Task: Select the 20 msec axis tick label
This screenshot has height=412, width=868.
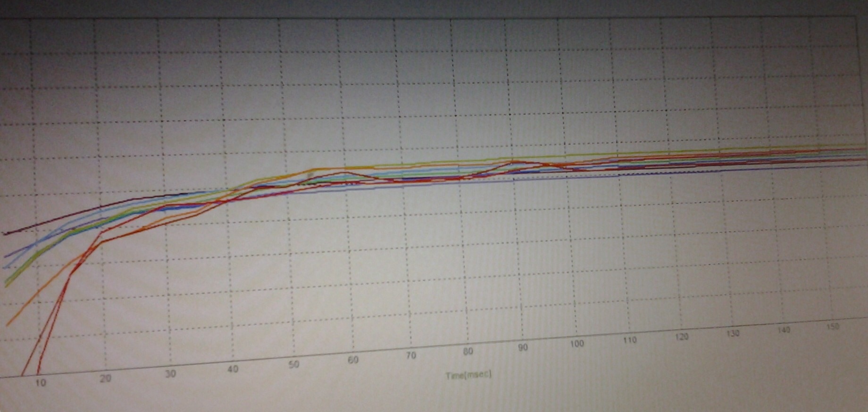Action: tap(106, 378)
